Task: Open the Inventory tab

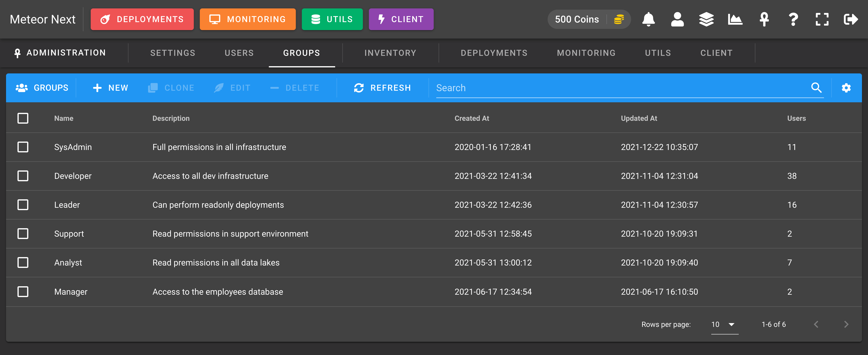Action: 390,53
